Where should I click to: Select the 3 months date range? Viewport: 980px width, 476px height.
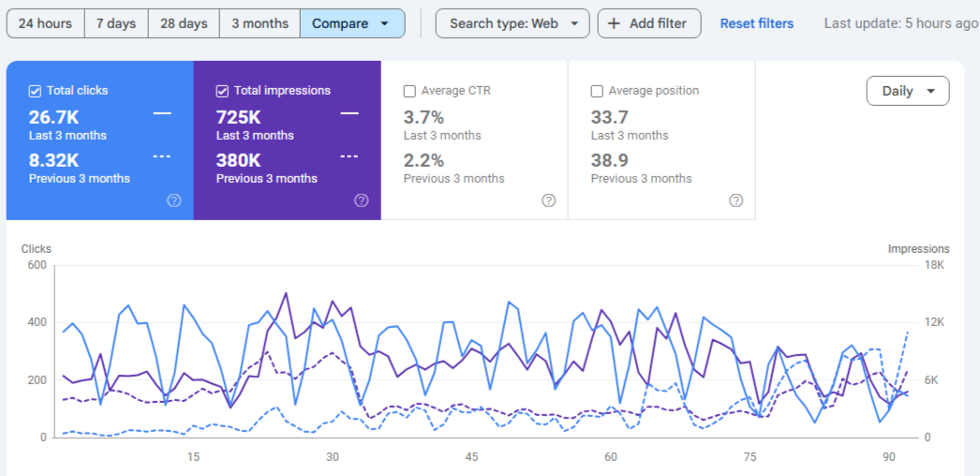[x=260, y=23]
